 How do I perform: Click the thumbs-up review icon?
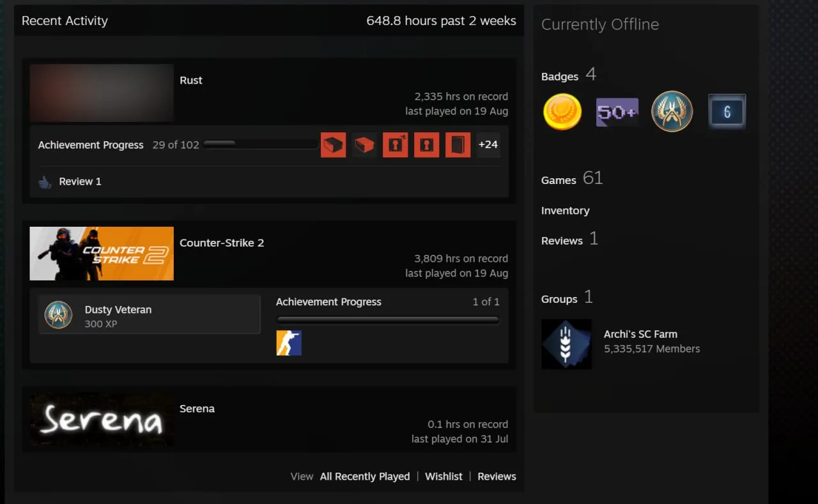pos(45,182)
